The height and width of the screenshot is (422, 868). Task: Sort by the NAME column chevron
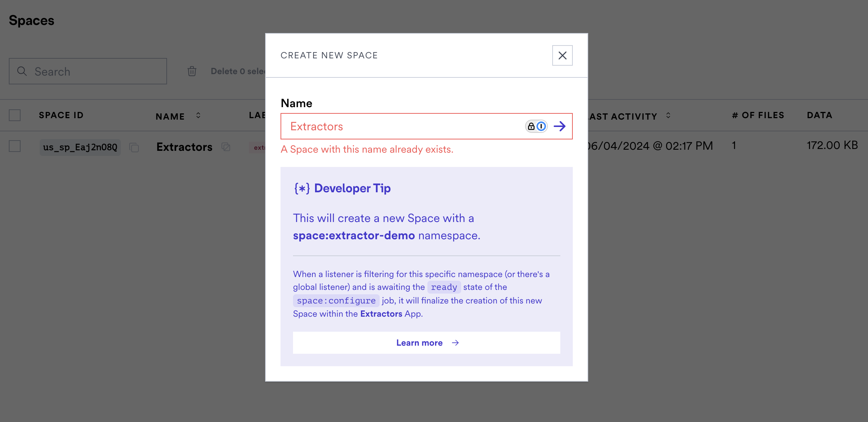click(198, 116)
